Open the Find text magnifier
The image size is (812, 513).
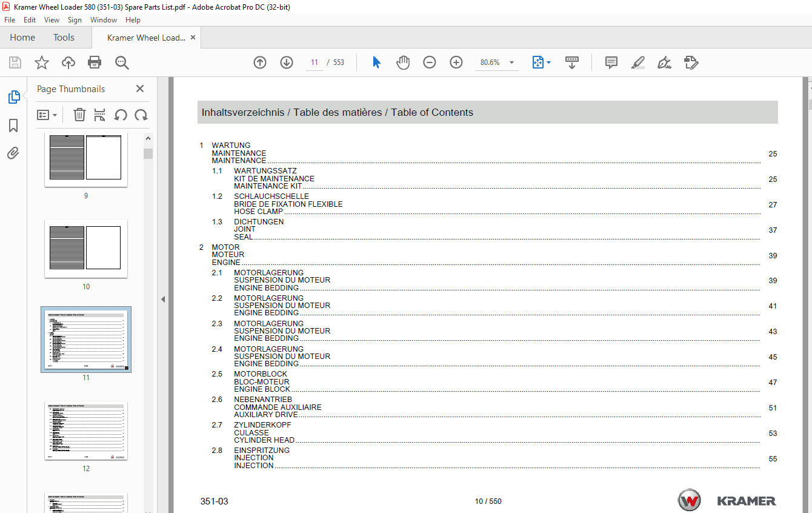click(x=122, y=62)
